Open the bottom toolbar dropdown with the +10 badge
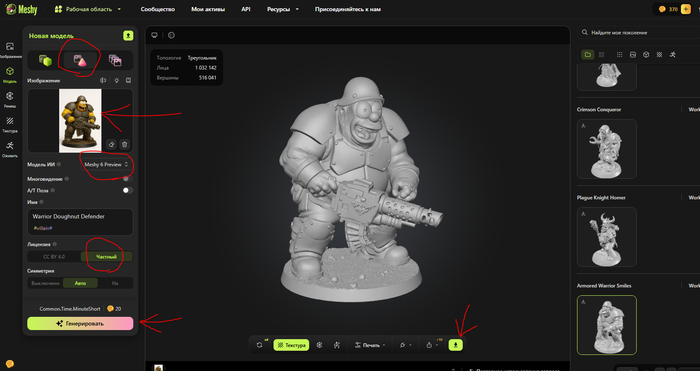 pos(432,345)
